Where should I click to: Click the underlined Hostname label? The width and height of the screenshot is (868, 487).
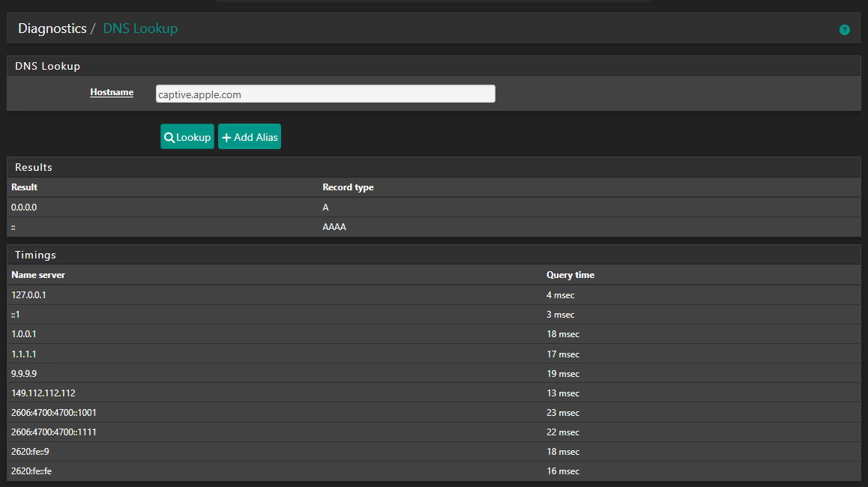pyautogui.click(x=112, y=93)
